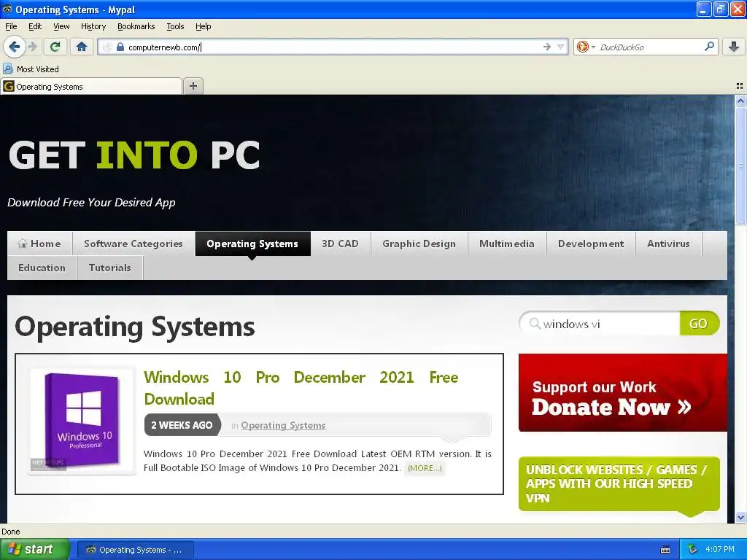Click the scrollbar up arrow

click(x=740, y=101)
